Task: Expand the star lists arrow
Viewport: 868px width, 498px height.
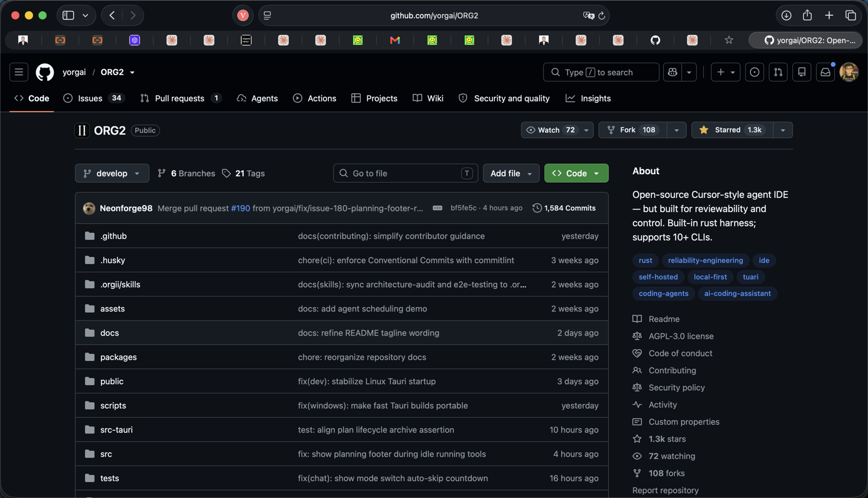Action: (783, 130)
